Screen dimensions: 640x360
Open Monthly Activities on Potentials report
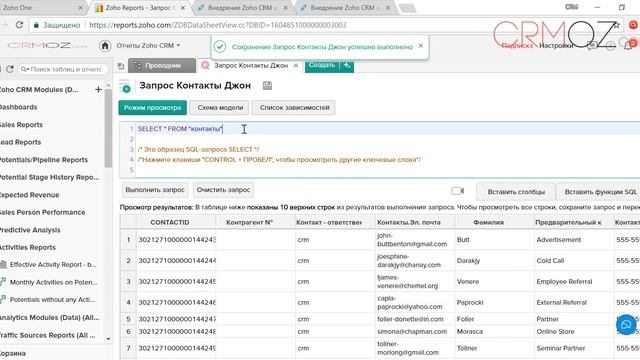[x=52, y=282]
